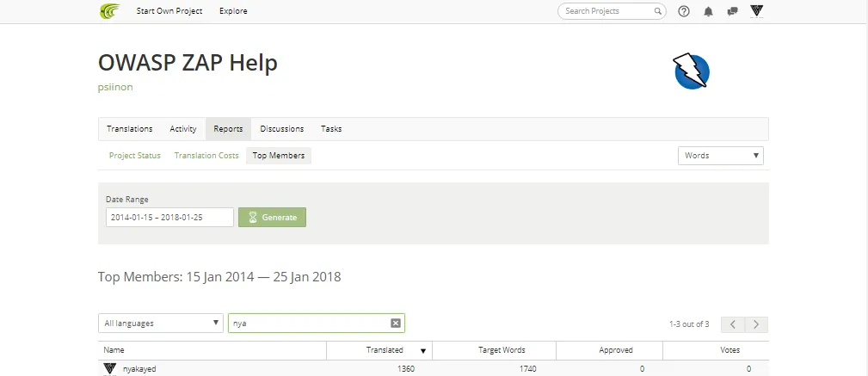Switch to the Translations tab
868x376 pixels.
tap(130, 128)
